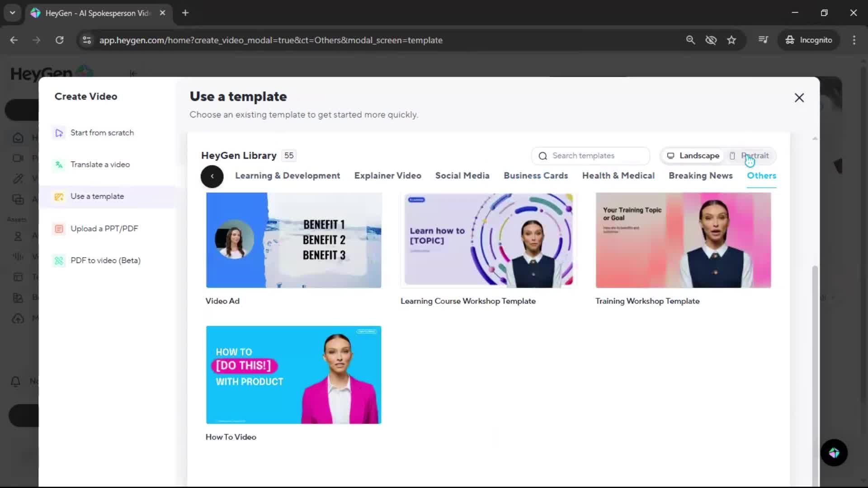This screenshot has width=868, height=488.
Task: Click the browser zoom magnifier icon
Action: [690, 40]
